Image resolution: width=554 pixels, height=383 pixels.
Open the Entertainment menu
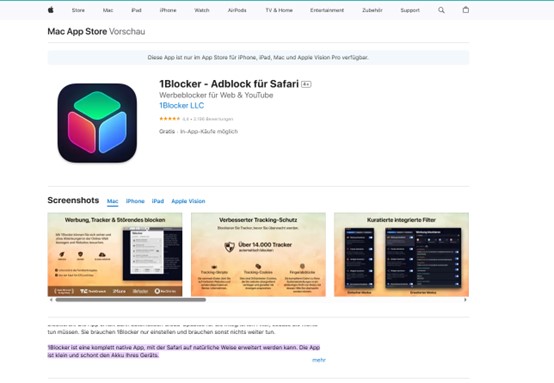pos(327,10)
